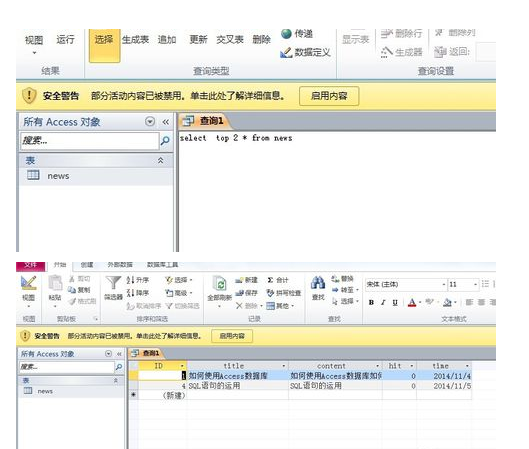Toggle underline formatting U

tap(395, 303)
